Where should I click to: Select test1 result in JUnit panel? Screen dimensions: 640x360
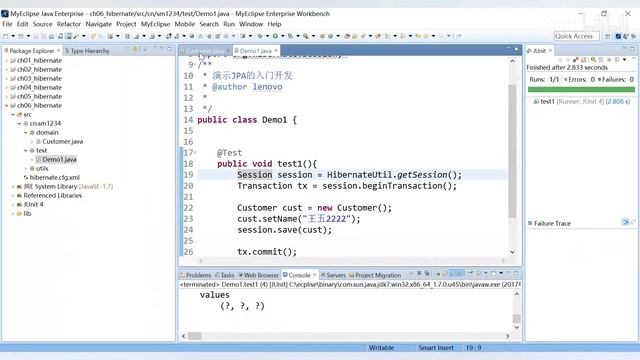click(581, 101)
